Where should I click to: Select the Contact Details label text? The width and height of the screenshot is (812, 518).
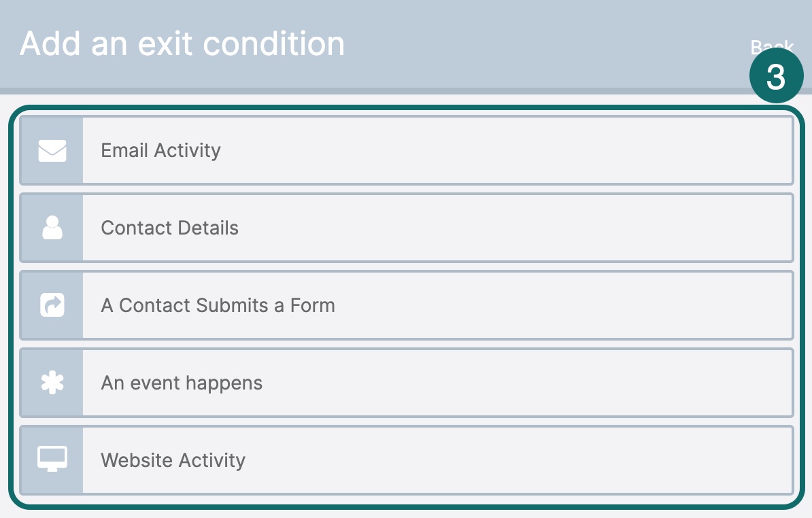pyautogui.click(x=169, y=228)
